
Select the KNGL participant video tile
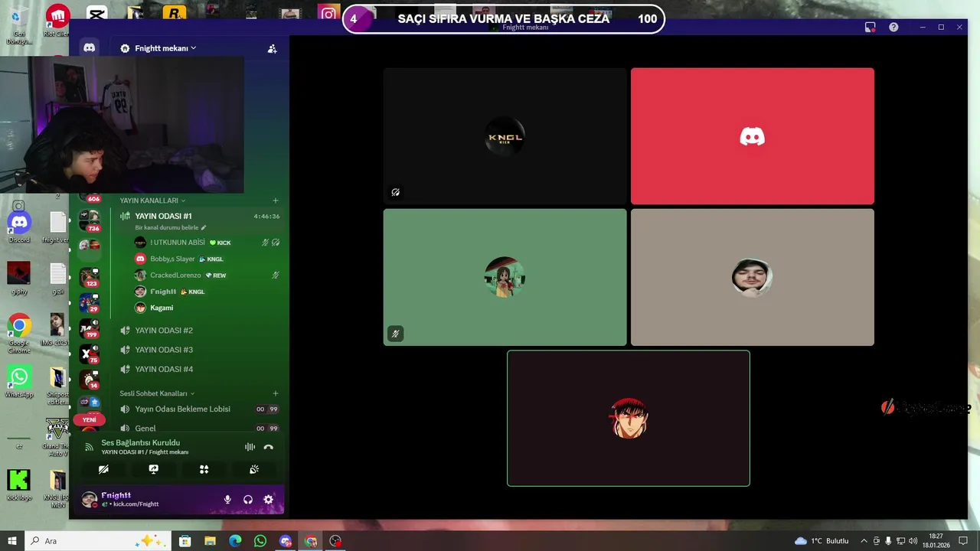click(505, 136)
